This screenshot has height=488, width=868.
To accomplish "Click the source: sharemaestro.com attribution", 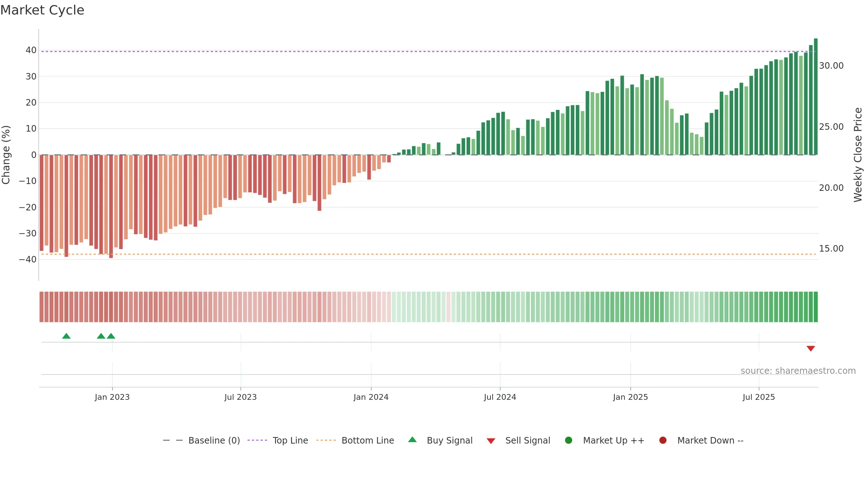I will tap(798, 371).
